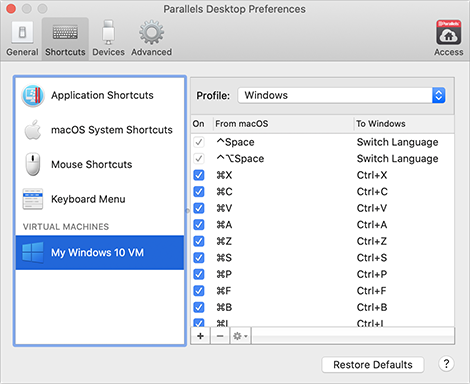This screenshot has height=384, width=470.
Task: Click the Application Shortcuts icon
Action: pyautogui.click(x=33, y=96)
